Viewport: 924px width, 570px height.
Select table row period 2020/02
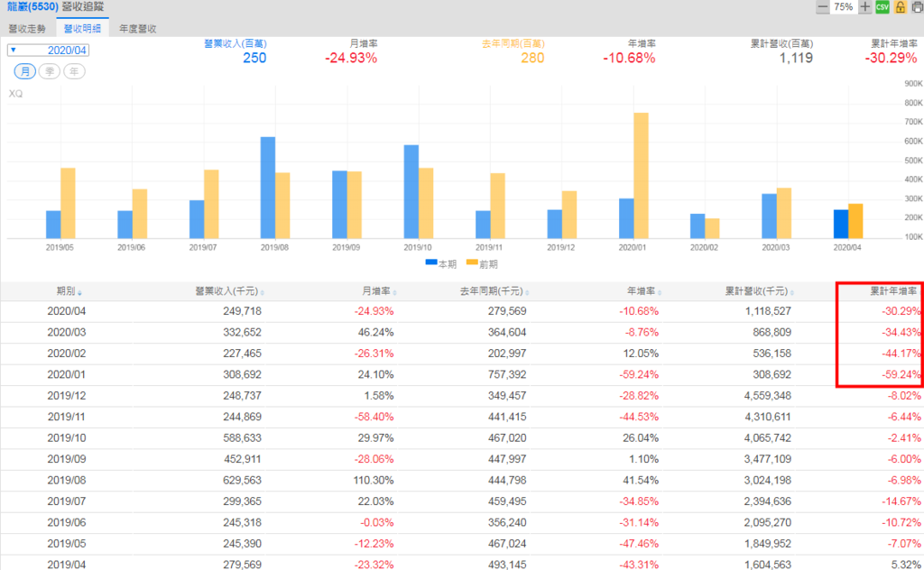pyautogui.click(x=67, y=354)
